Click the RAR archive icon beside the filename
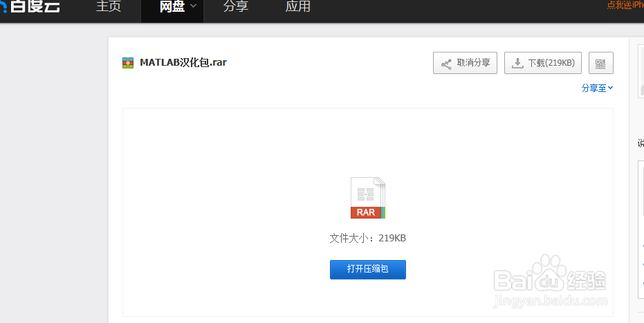 click(x=128, y=63)
